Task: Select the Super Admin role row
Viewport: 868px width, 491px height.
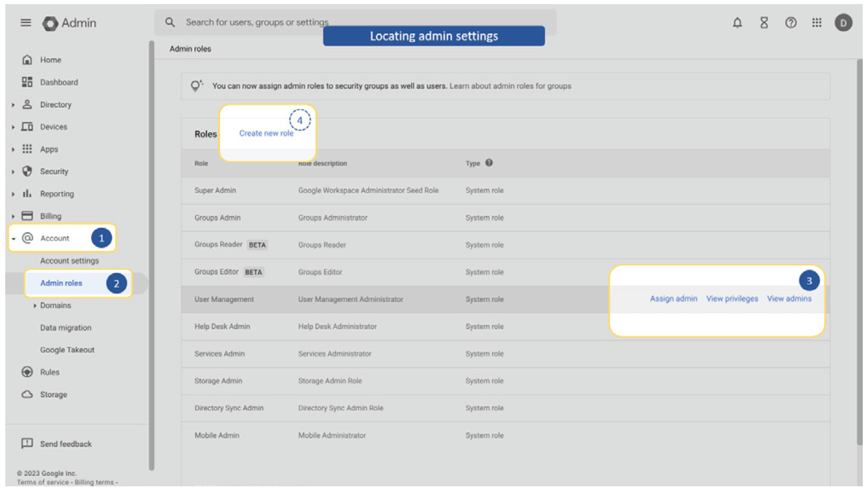Action: [x=505, y=190]
